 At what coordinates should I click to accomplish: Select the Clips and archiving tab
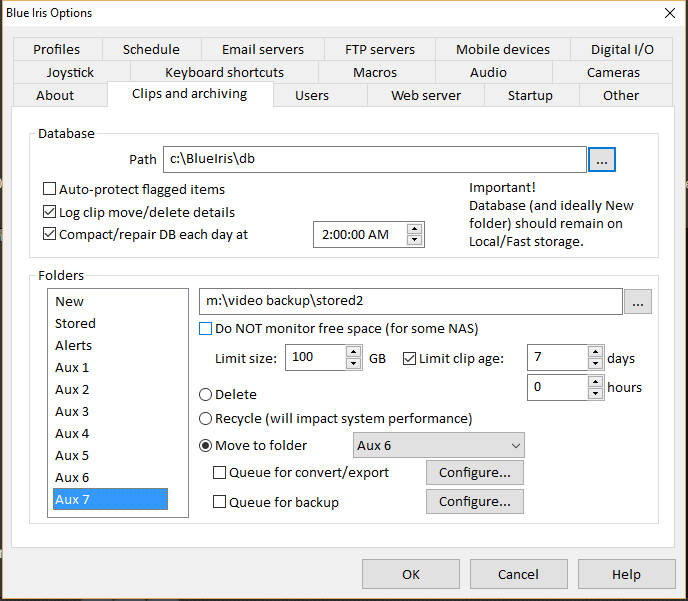coord(190,93)
